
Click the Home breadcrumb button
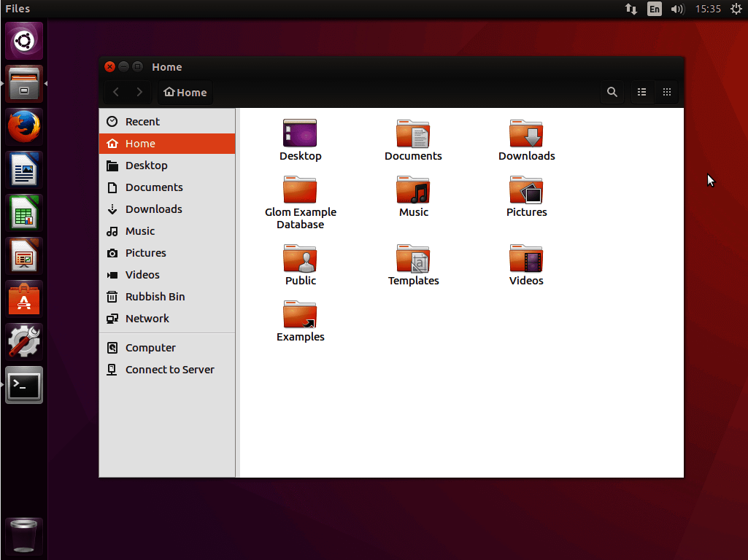[x=185, y=92]
